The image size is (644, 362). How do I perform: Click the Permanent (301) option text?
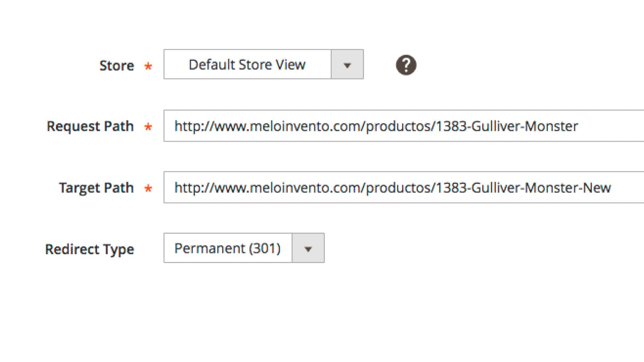[227, 249]
